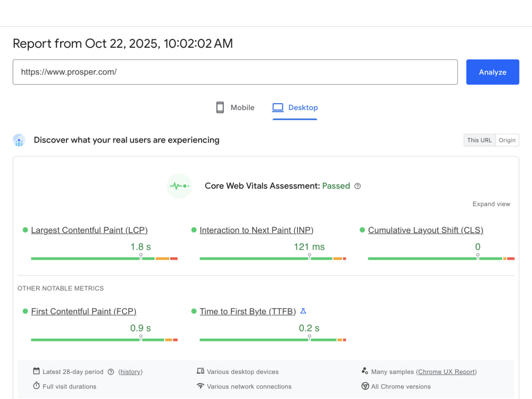Open Interaction to Next Paint (INP) link
Image resolution: width=532 pixels, height=399 pixels.
pyautogui.click(x=256, y=230)
